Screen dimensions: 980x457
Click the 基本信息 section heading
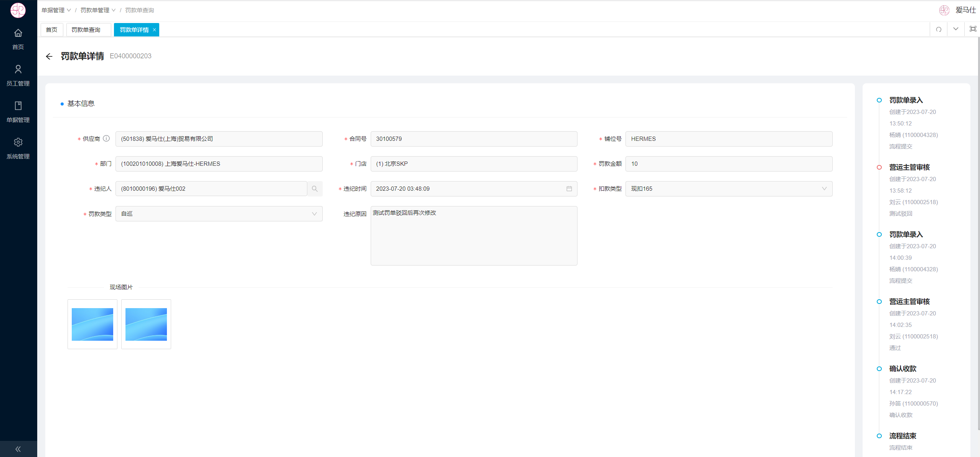coord(81,104)
